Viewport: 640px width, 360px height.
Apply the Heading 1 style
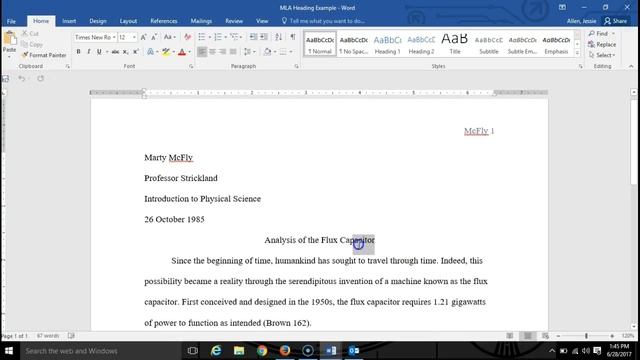pos(387,44)
